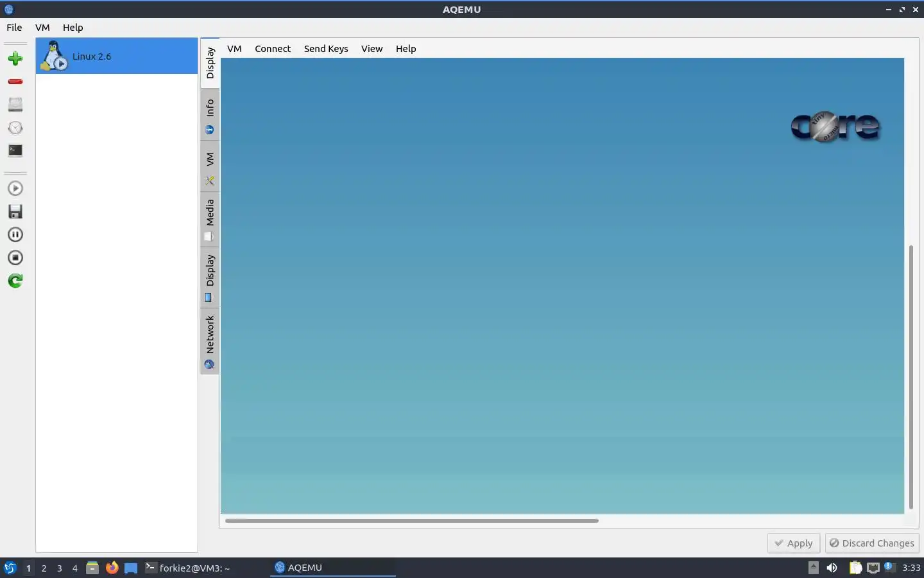Image resolution: width=924 pixels, height=578 pixels.
Task: Click the Tiny Core logo in the guest screen
Action: coord(835,127)
